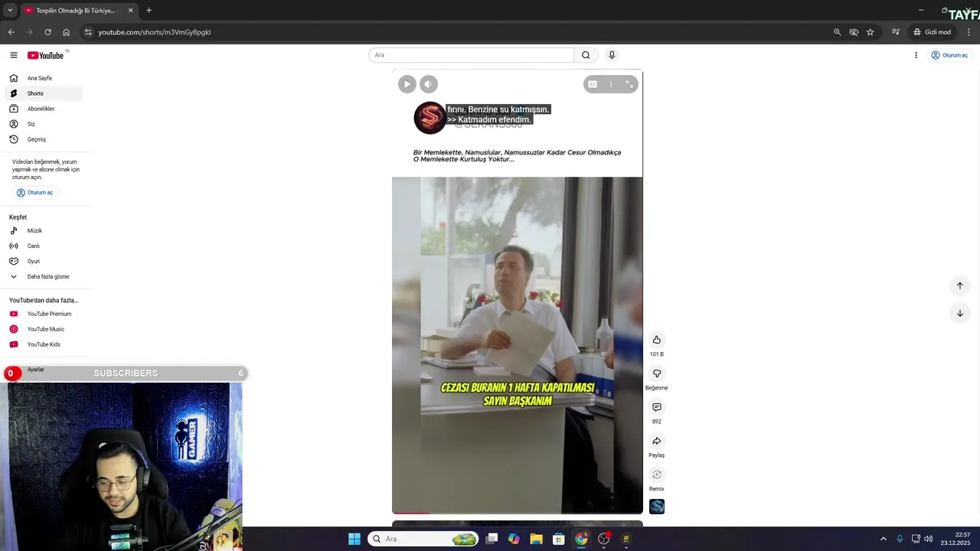Show hidden system tray icons
The image size is (980, 551).
coord(883,539)
